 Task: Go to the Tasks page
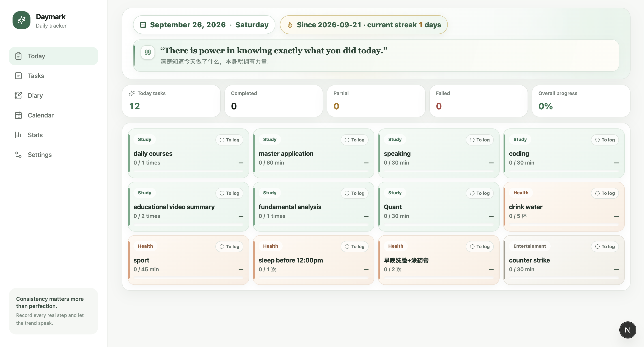(x=54, y=76)
